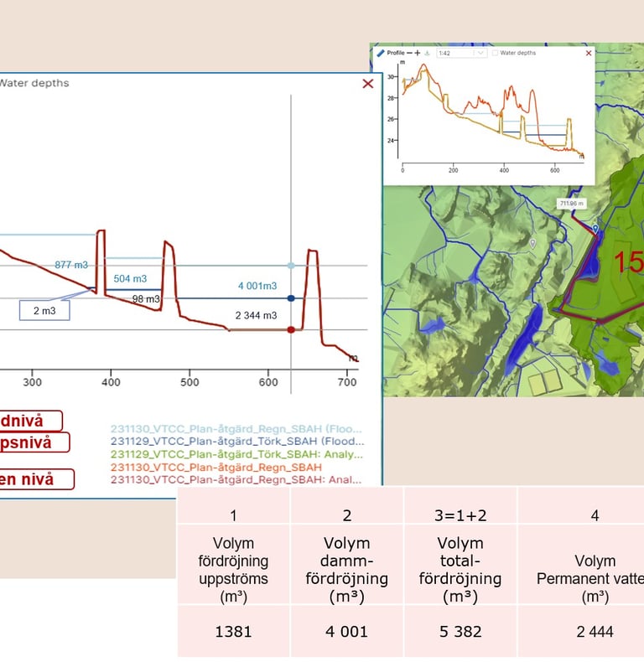This screenshot has width=644, height=662.
Task: Click the '2 m3' callout box
Action: 44,310
